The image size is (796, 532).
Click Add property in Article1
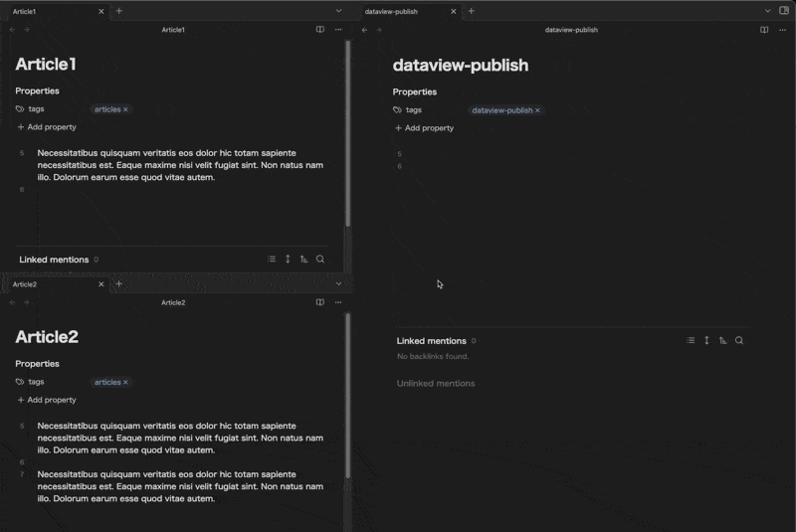[x=47, y=127]
